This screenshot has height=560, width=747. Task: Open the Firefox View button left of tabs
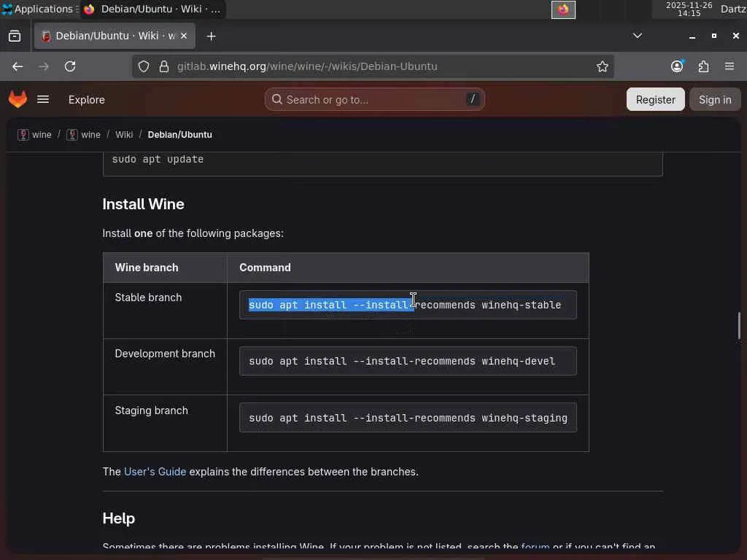tap(15, 36)
